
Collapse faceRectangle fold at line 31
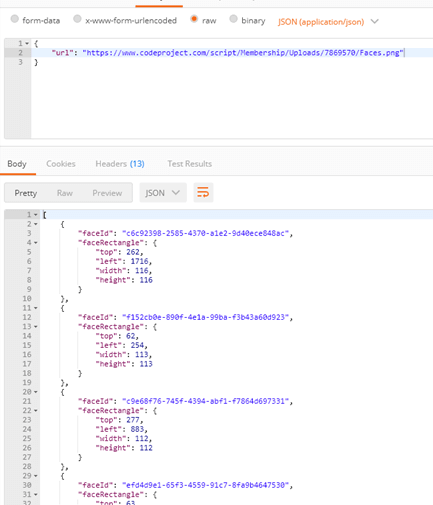click(x=35, y=495)
